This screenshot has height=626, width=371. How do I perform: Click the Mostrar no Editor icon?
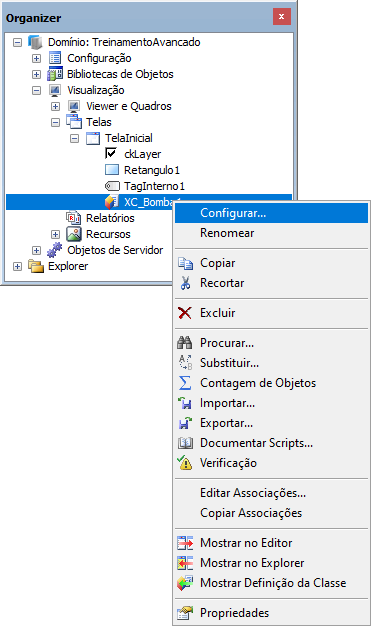coord(185,543)
